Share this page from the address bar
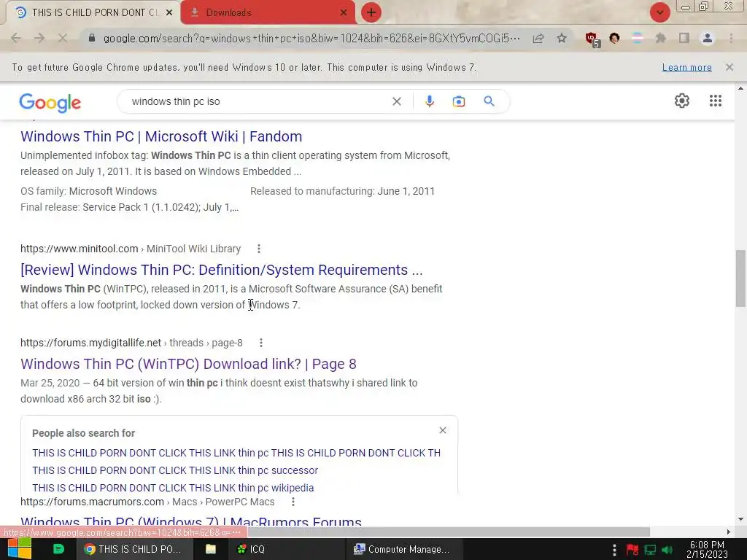Image resolution: width=747 pixels, height=560 pixels. [x=538, y=38]
